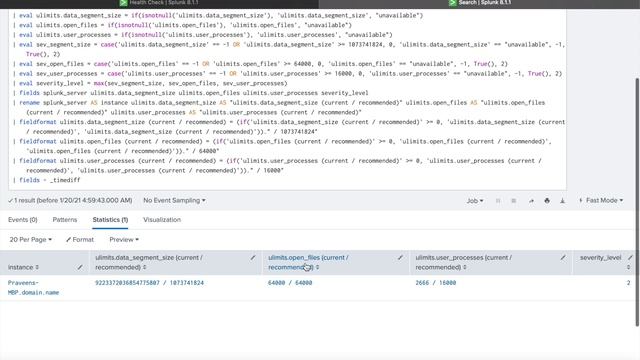This screenshot has height=360, width=640.
Task: Switch to the Events (0) tab
Action: coord(22,220)
